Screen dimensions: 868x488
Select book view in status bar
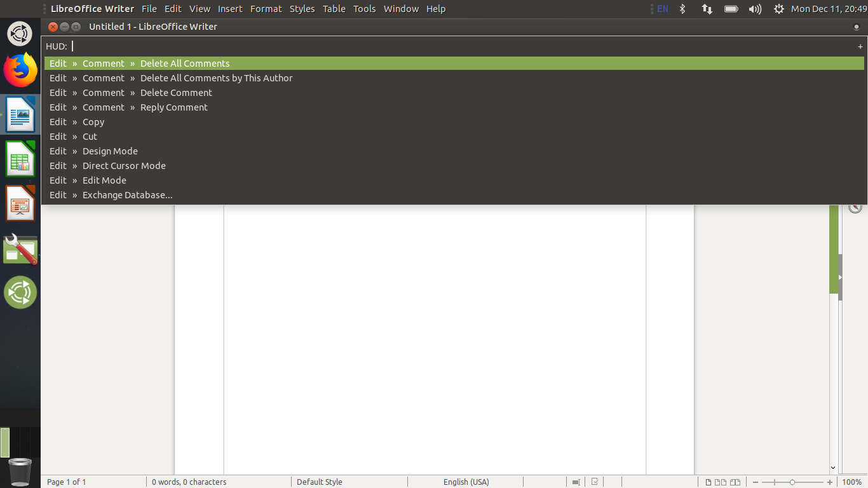[x=735, y=482]
